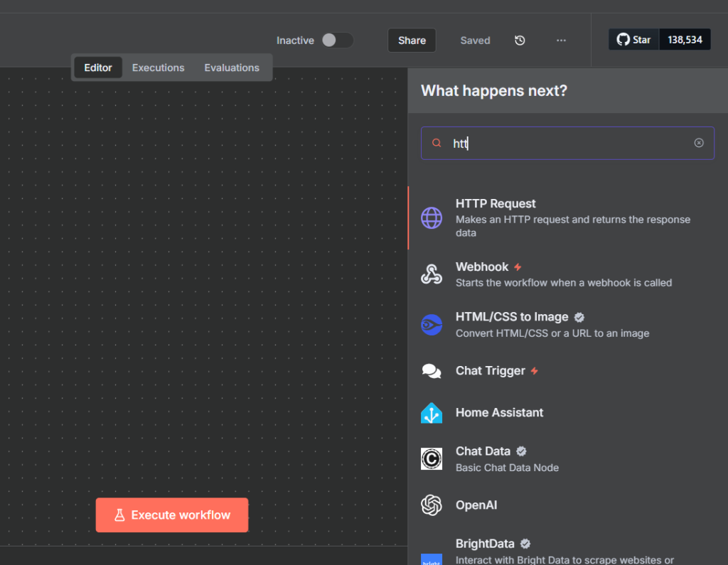Open the Evaluations tab
This screenshot has width=728, height=565.
232,68
